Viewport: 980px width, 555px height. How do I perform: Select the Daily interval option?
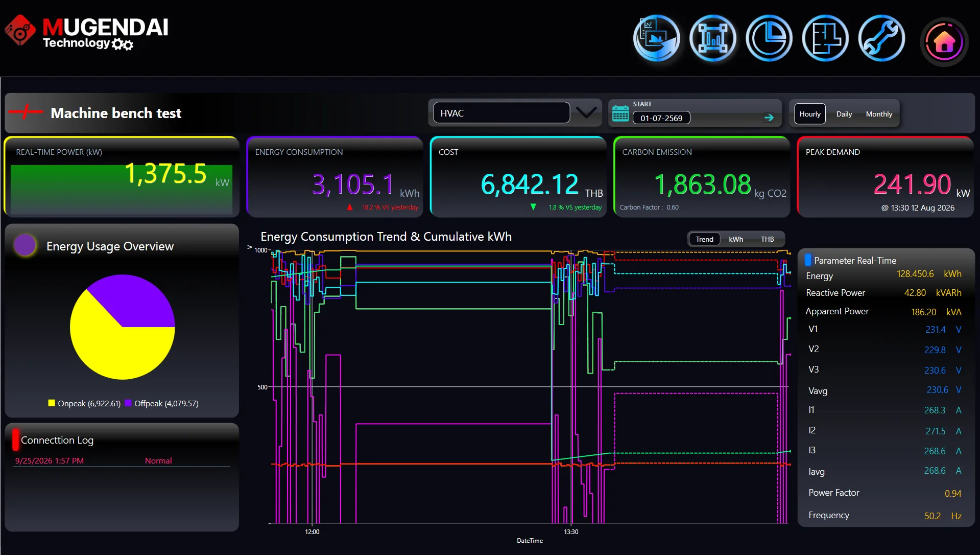[x=844, y=114]
